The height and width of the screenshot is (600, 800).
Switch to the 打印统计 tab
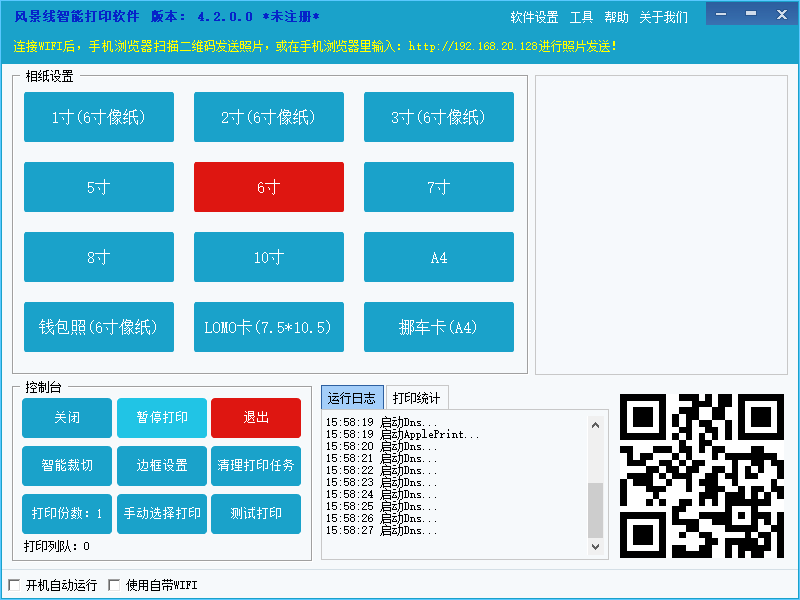(417, 398)
